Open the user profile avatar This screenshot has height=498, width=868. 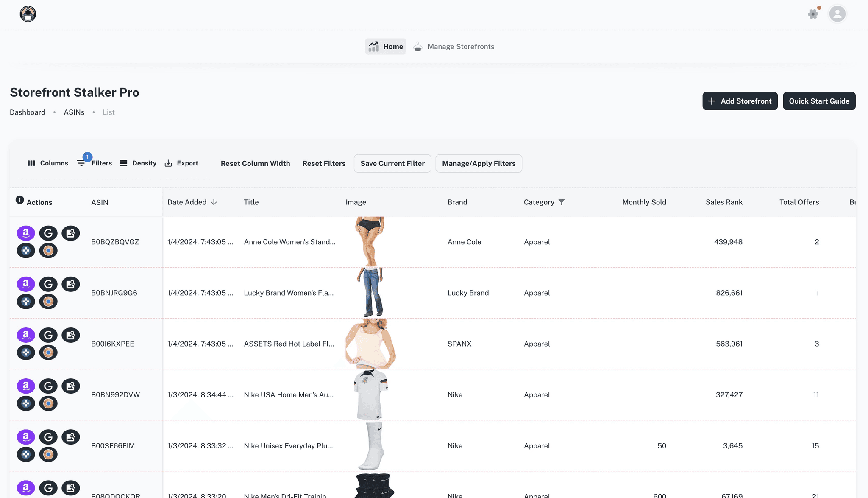[837, 14]
